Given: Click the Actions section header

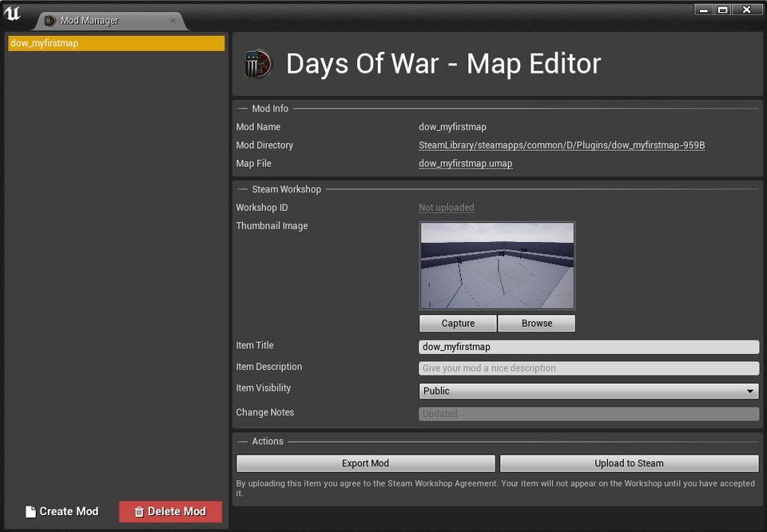Looking at the screenshot, I should (267, 441).
